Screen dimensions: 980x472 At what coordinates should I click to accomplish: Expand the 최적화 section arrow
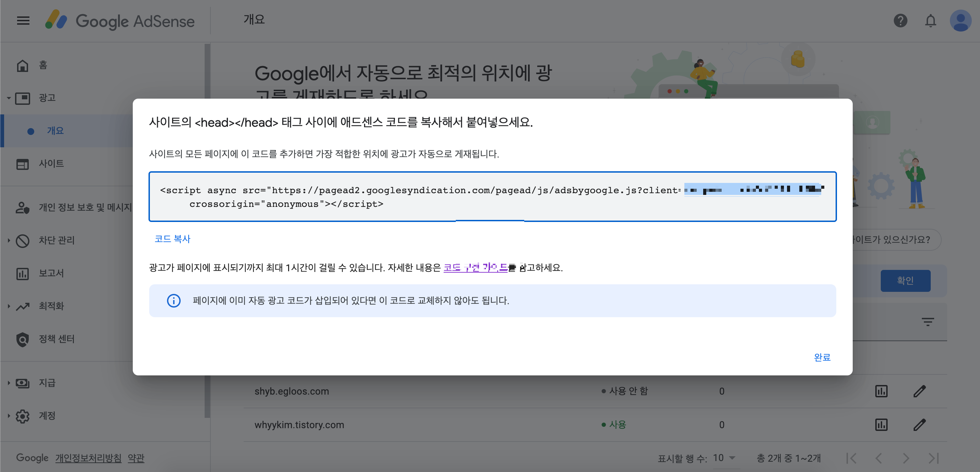(9, 306)
